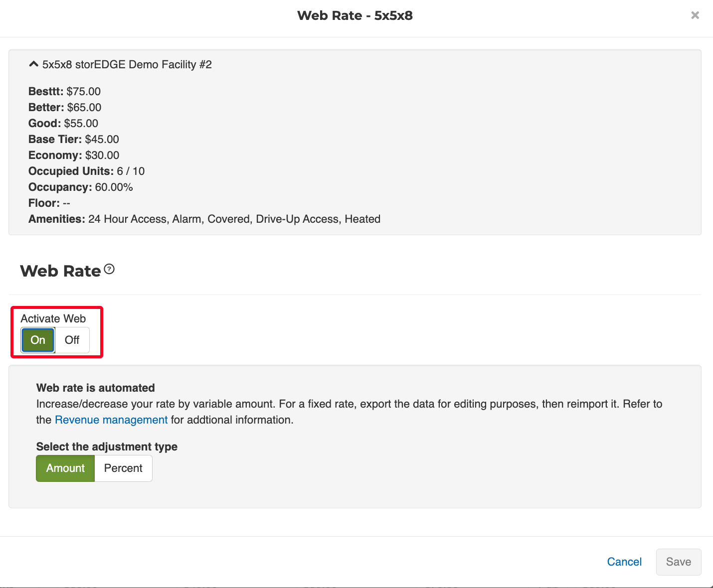This screenshot has height=588, width=713.
Task: Select the Amount adjustment type
Action: (x=65, y=468)
